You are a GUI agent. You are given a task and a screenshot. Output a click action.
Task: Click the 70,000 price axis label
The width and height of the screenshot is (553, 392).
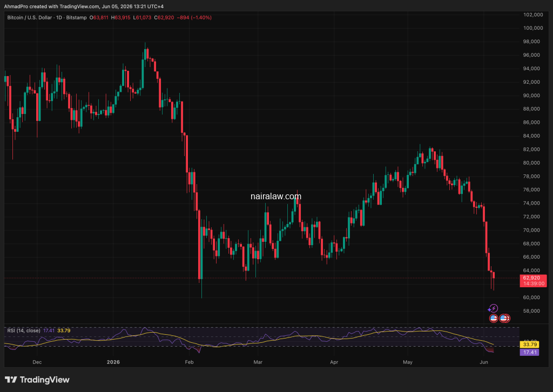click(x=531, y=230)
